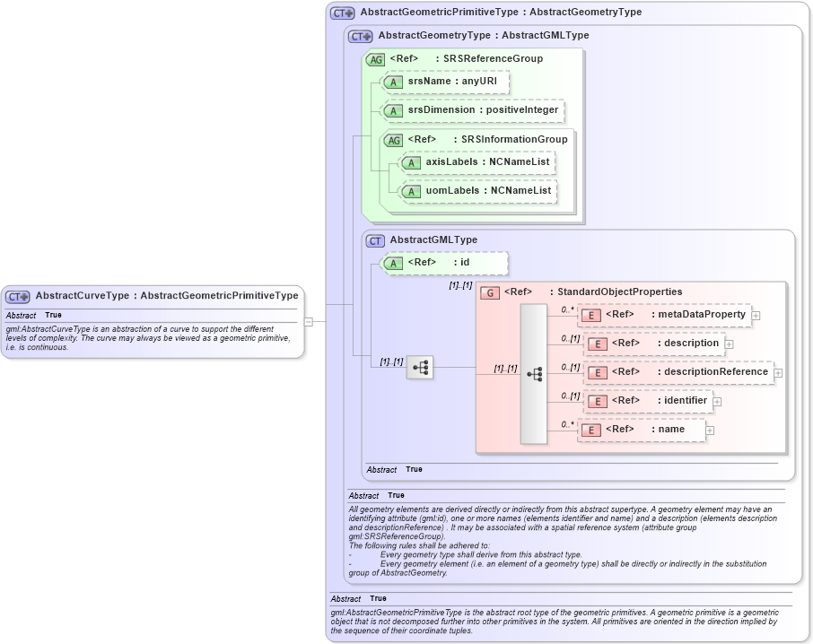Expand the descriptionReference element

(x=778, y=373)
